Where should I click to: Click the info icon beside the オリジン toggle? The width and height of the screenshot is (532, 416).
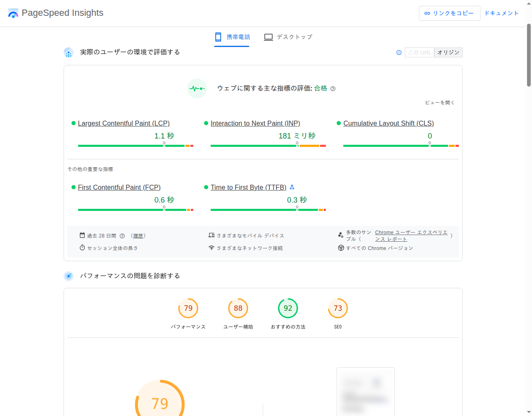point(399,52)
